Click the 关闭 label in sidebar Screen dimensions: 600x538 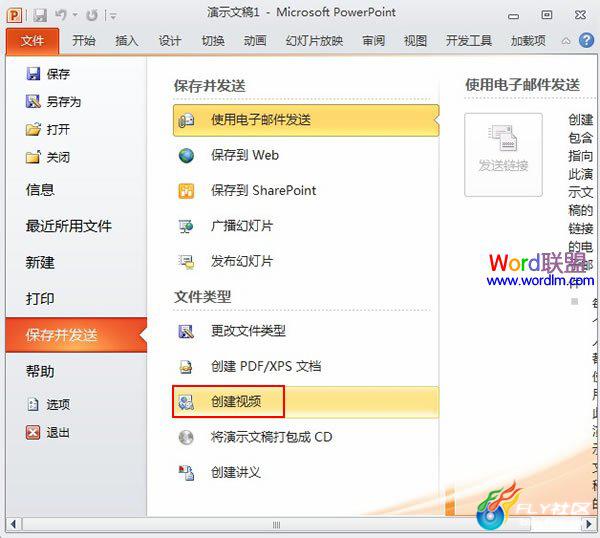click(58, 157)
